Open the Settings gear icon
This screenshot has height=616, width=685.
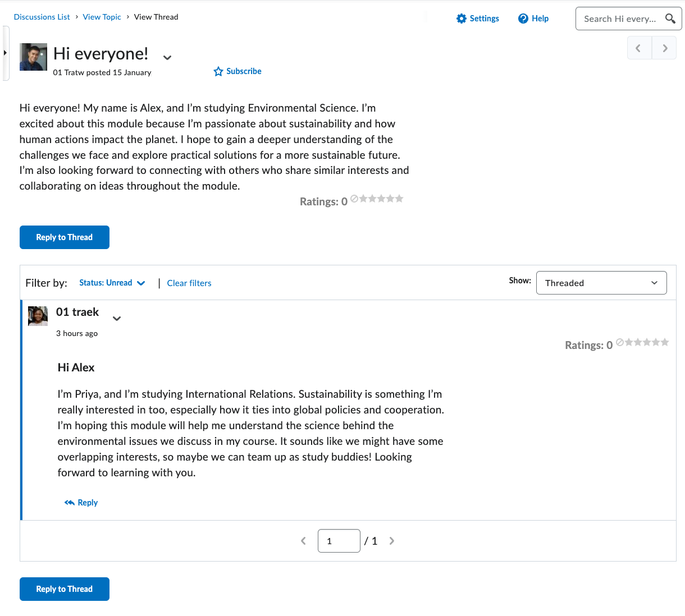pos(462,19)
